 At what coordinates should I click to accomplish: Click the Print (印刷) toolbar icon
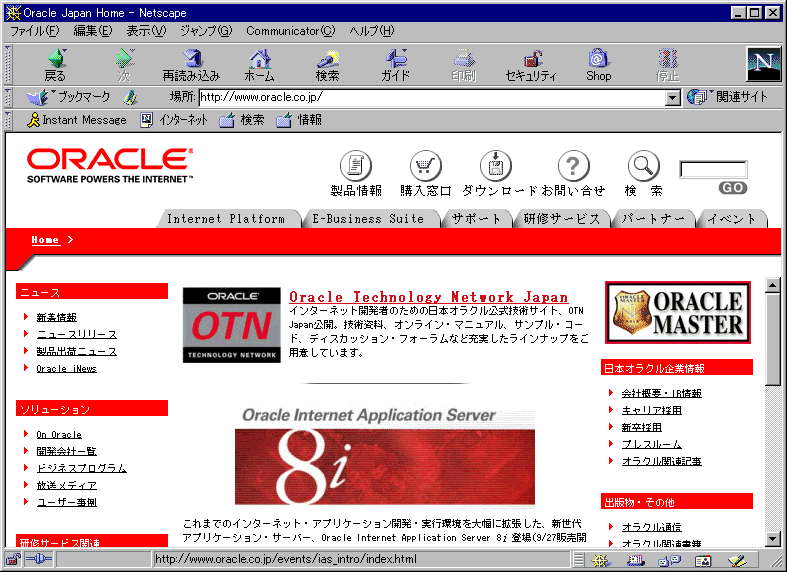tap(464, 64)
